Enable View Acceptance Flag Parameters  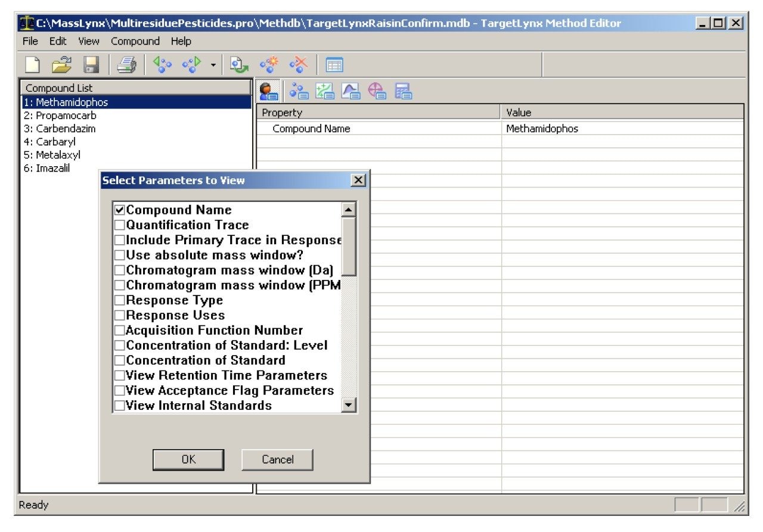(x=120, y=391)
